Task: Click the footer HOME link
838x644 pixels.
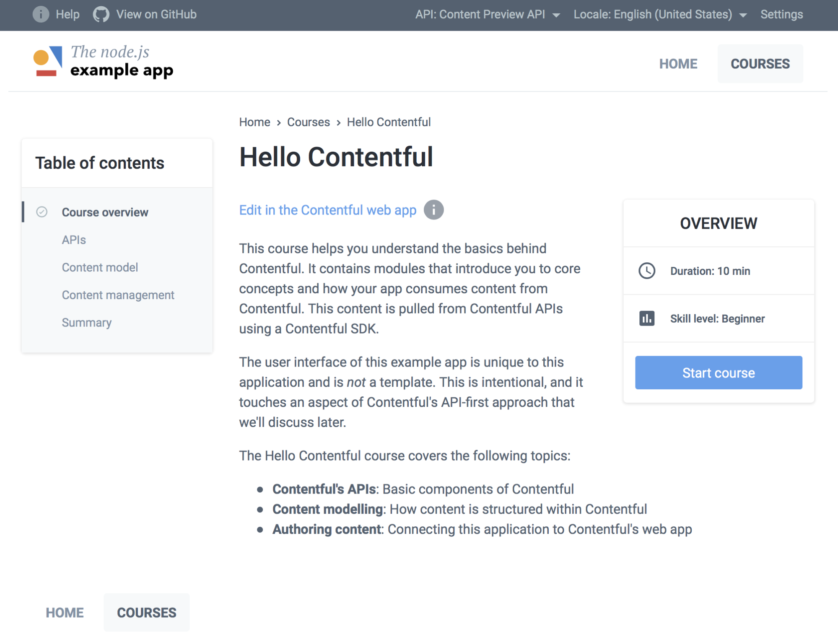Action: click(x=65, y=613)
